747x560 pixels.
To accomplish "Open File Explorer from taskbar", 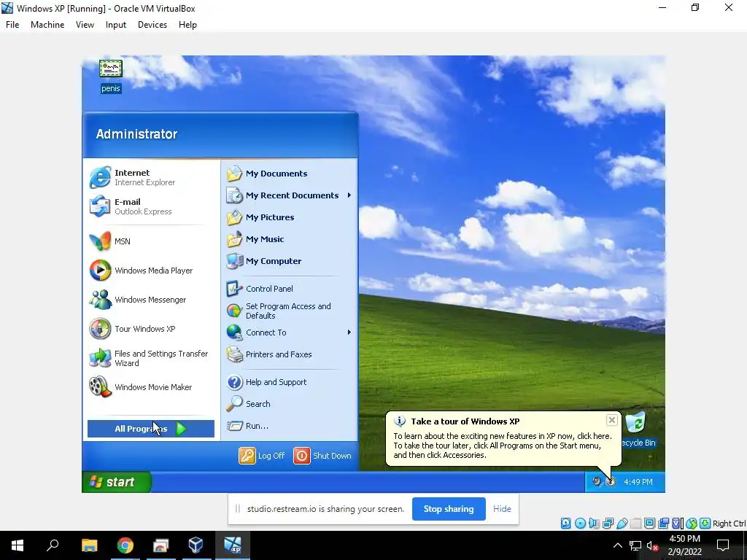I will (x=89, y=545).
